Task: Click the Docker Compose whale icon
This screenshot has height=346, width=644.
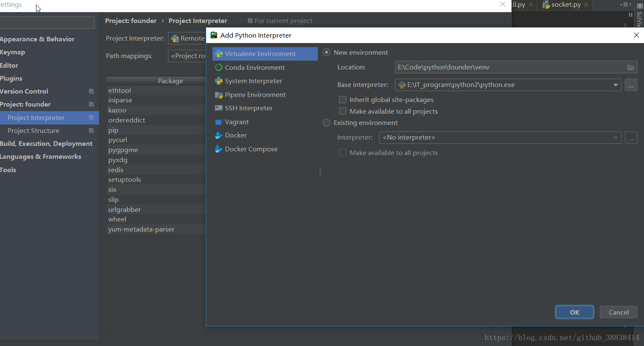Action: coord(218,149)
